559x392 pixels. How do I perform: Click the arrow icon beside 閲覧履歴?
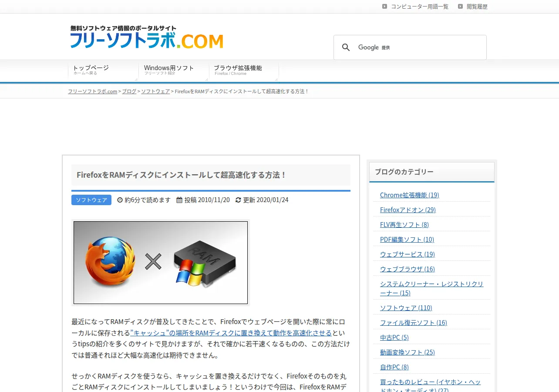[461, 7]
